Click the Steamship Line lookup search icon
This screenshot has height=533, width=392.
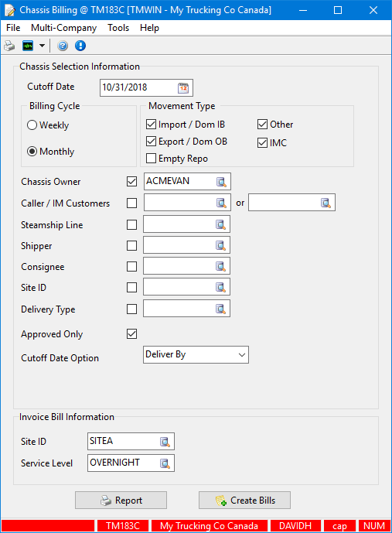coord(220,224)
